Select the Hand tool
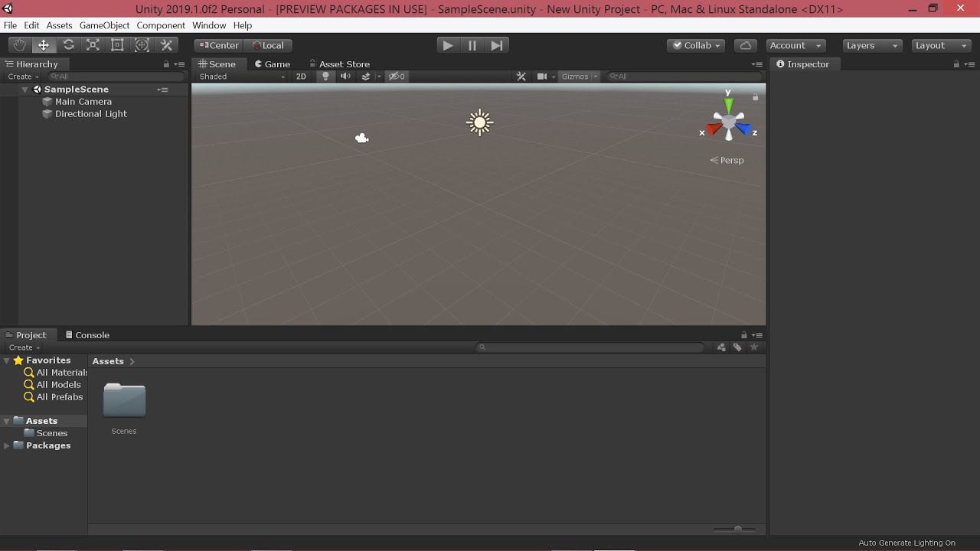 [x=19, y=44]
